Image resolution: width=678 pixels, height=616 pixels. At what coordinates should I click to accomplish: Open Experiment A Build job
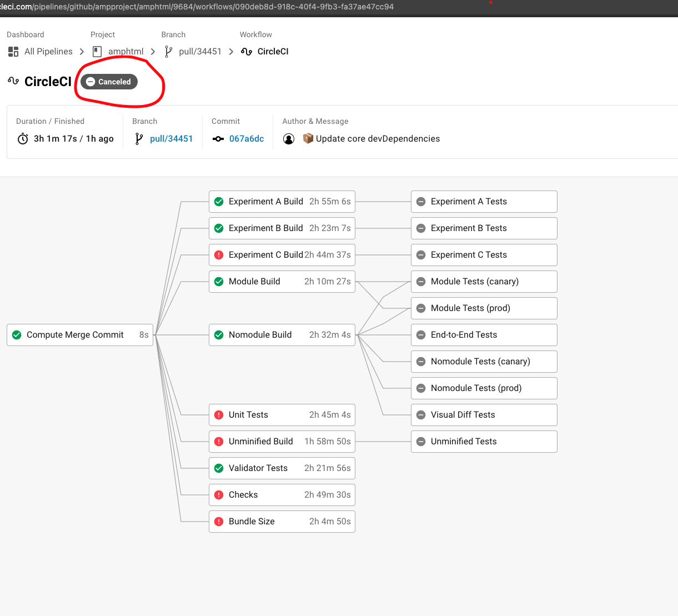click(282, 202)
